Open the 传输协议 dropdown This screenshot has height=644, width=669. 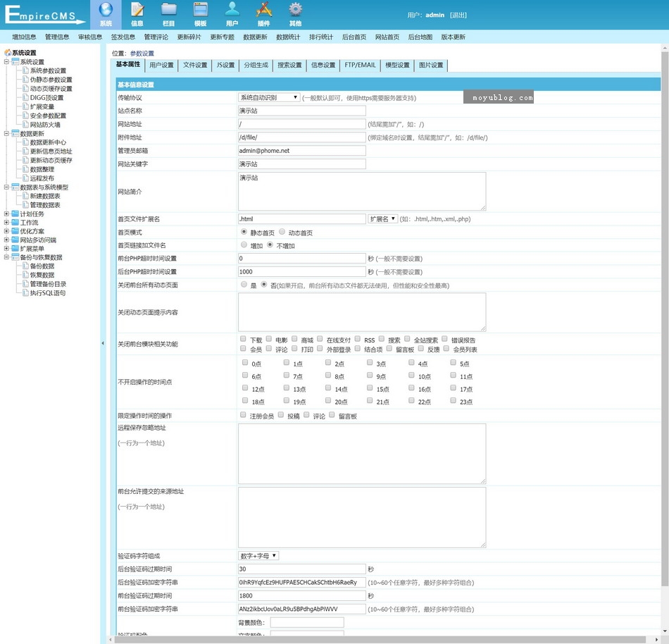269,97
